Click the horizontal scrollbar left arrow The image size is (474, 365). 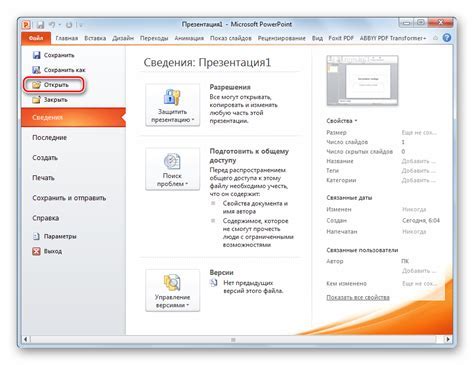point(26,339)
